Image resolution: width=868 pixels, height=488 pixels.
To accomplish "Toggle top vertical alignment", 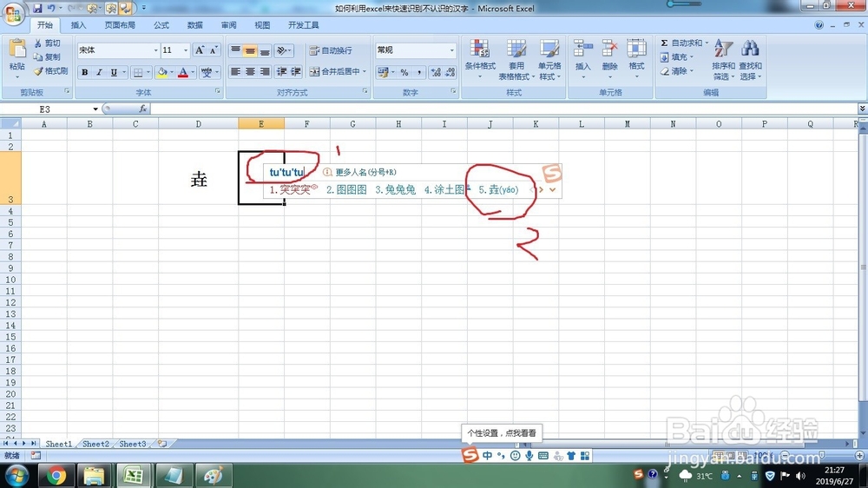I will [x=236, y=50].
